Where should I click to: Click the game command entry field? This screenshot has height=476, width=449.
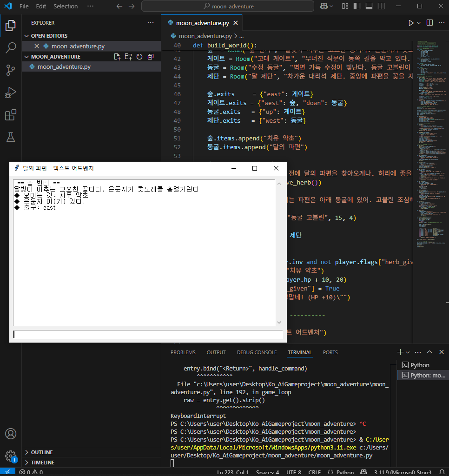tap(147, 335)
